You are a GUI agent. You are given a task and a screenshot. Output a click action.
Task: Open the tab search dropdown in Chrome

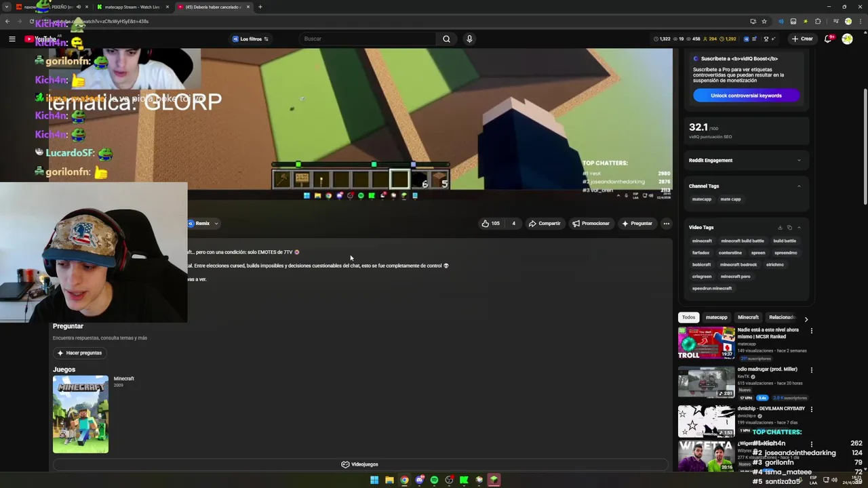[7, 7]
